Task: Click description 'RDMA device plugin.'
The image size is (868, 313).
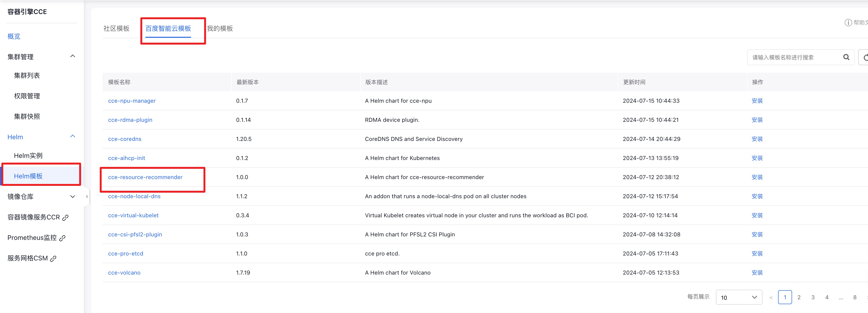Action: click(x=392, y=120)
